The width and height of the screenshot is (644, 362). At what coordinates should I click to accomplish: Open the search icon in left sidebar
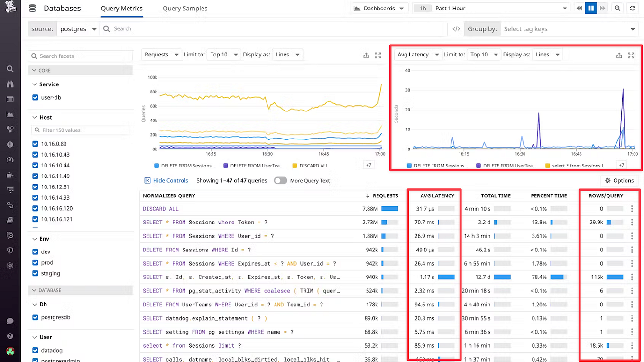click(x=10, y=69)
